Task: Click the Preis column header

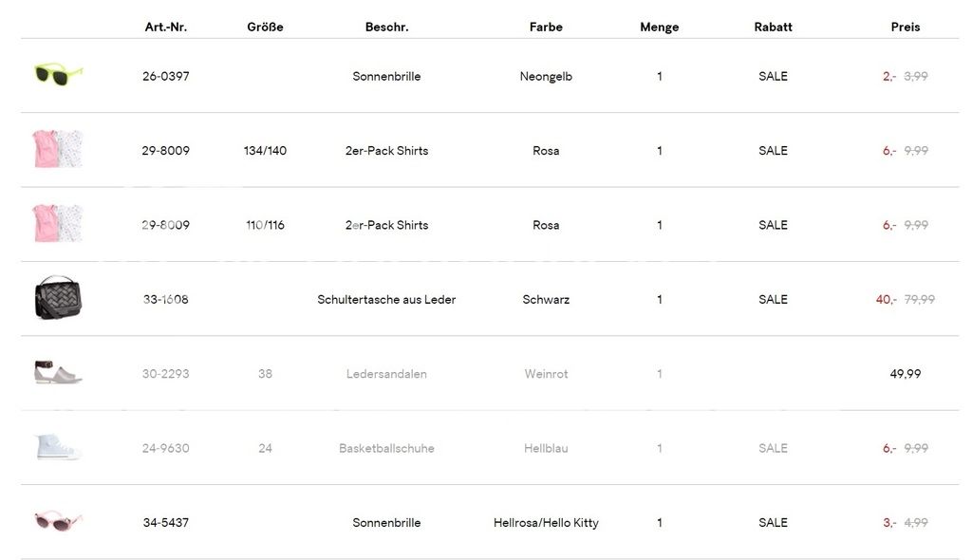Action: pyautogui.click(x=905, y=27)
